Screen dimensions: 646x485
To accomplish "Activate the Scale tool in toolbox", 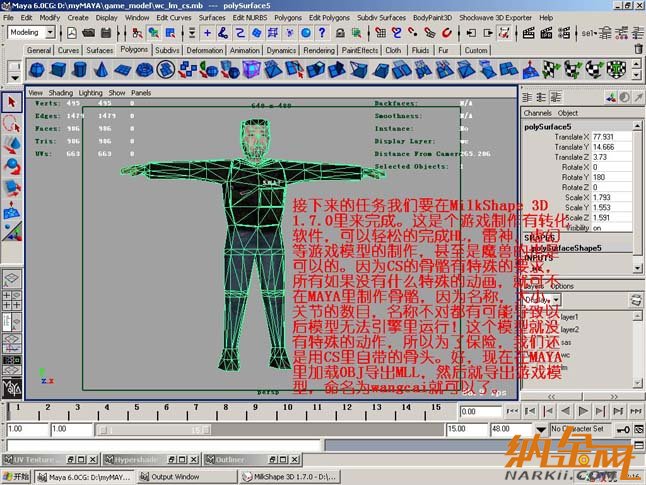I will coord(12,188).
